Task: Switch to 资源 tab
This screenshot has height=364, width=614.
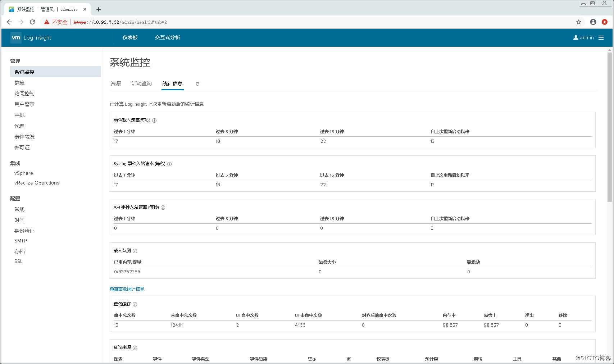Action: 116,83
